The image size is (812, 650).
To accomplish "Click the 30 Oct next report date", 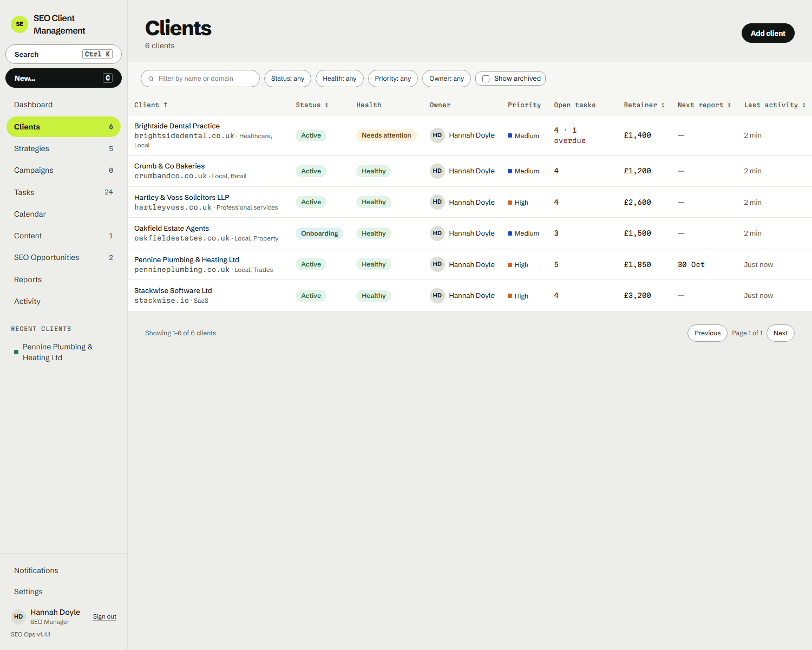I will (x=691, y=264).
